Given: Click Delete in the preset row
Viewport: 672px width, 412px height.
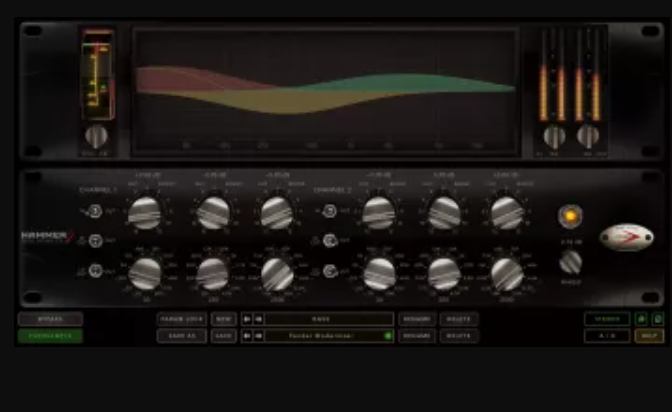Looking at the screenshot, I should [459, 336].
